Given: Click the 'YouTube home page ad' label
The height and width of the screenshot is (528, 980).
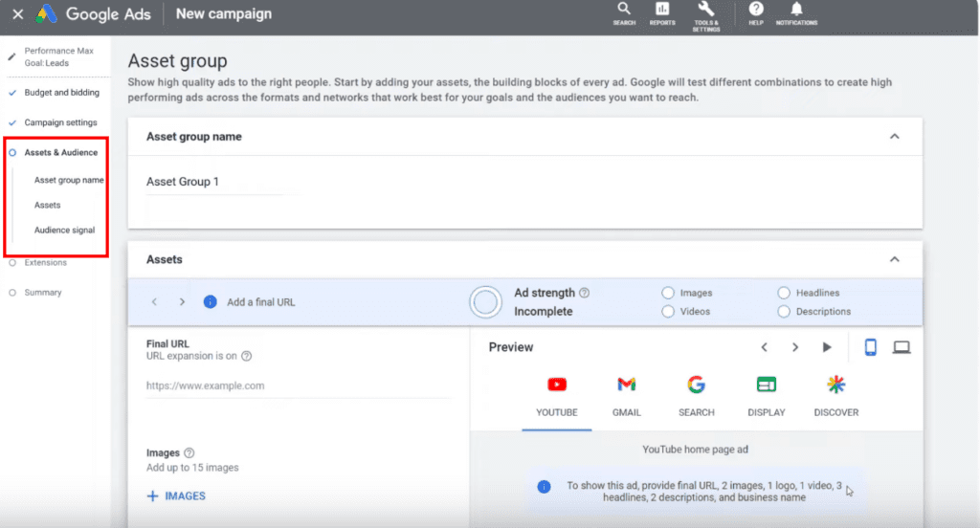Looking at the screenshot, I should click(x=695, y=450).
